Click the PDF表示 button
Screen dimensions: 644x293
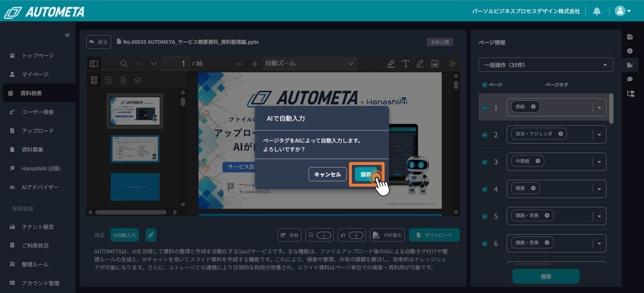(x=387, y=235)
